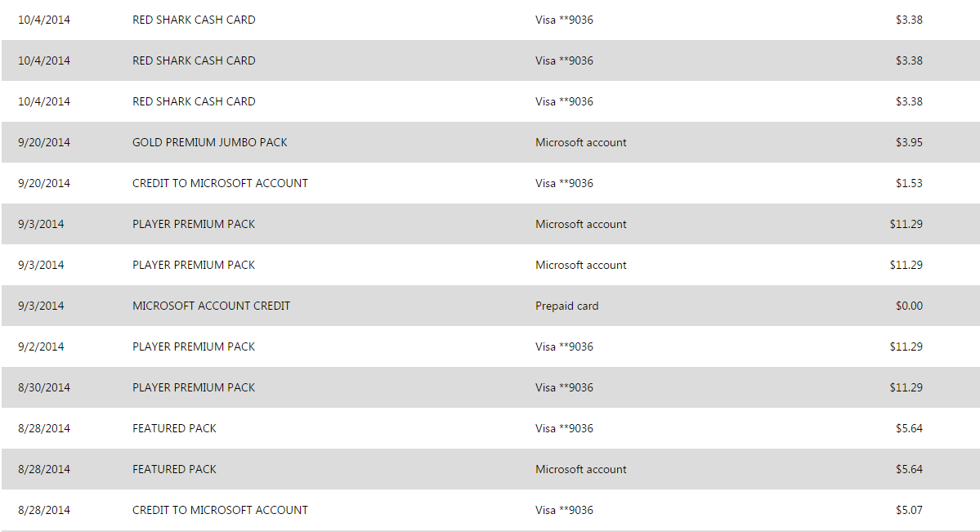Click Visa **9036 on the $1.53 credit row
Image resolution: width=980 pixels, height=532 pixels.
(564, 183)
